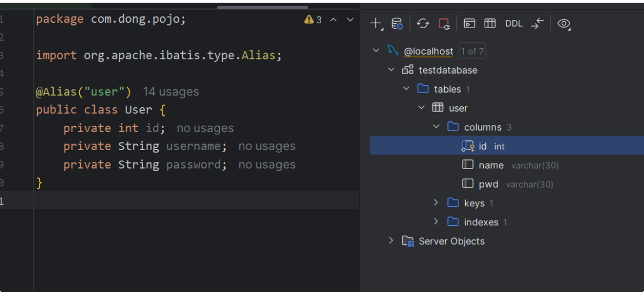This screenshot has height=292, width=644.
Task: Disconnect the data source
Action: click(444, 23)
